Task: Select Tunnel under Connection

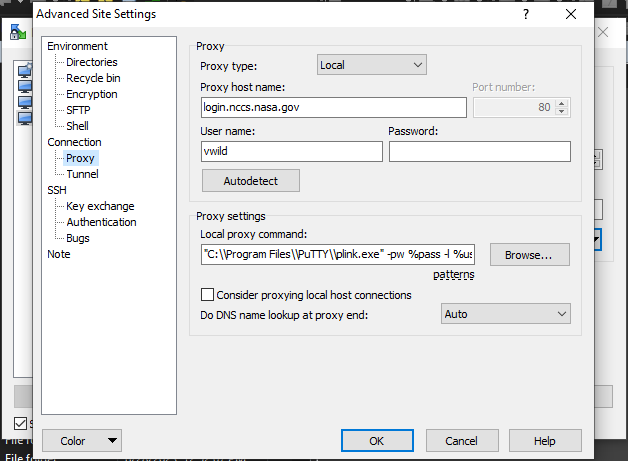Action: coord(82,174)
